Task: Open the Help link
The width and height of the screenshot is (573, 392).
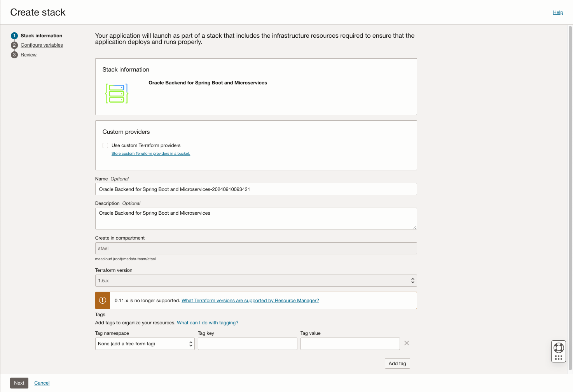Action: pos(558,12)
